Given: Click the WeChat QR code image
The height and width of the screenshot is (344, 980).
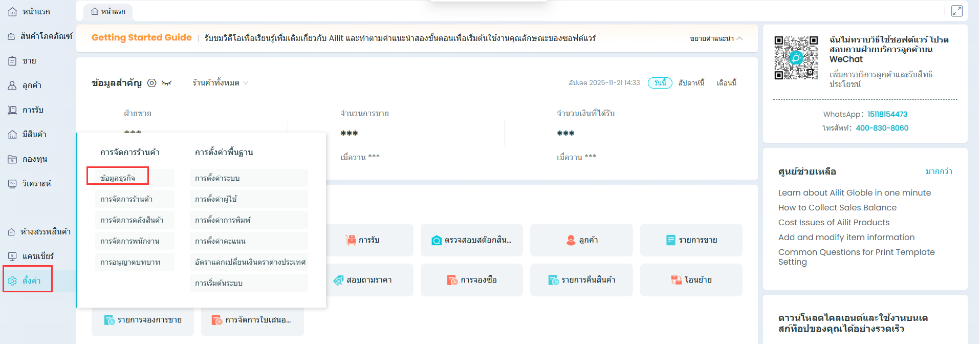Looking at the screenshot, I should point(796,57).
